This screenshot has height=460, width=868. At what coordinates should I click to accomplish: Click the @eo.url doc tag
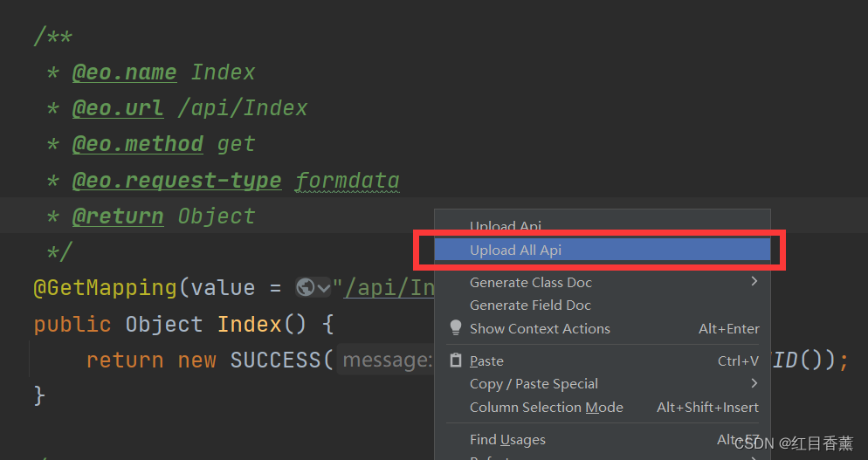[118, 108]
